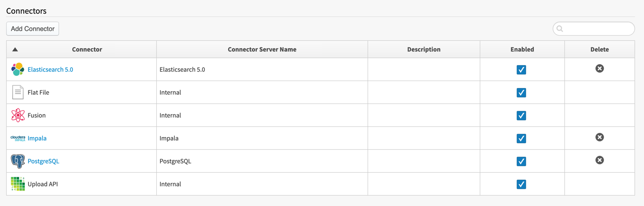
Task: Delete the Elasticsearch 5.0 connector
Action: point(600,68)
